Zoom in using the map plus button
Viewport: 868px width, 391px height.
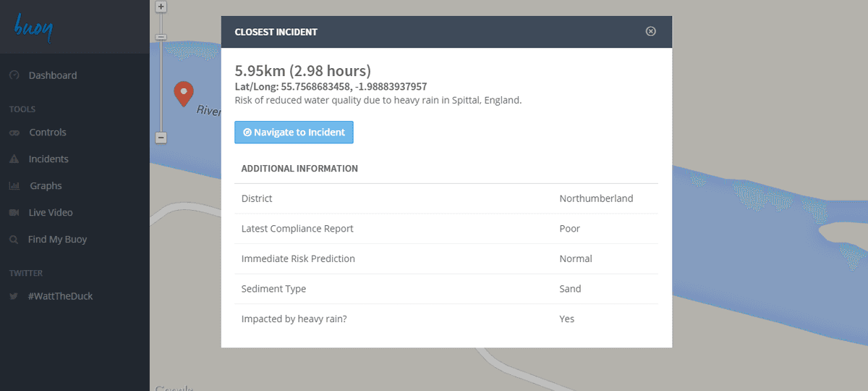pyautogui.click(x=161, y=7)
